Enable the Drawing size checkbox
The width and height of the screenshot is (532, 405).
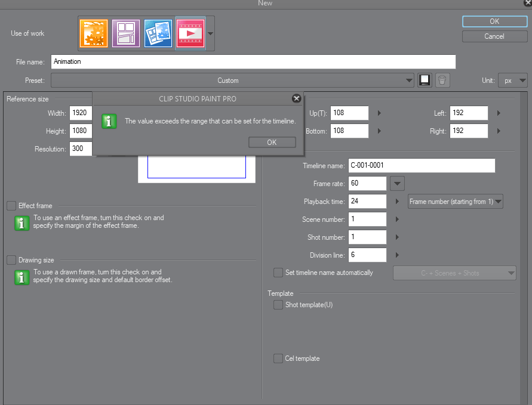tap(11, 260)
